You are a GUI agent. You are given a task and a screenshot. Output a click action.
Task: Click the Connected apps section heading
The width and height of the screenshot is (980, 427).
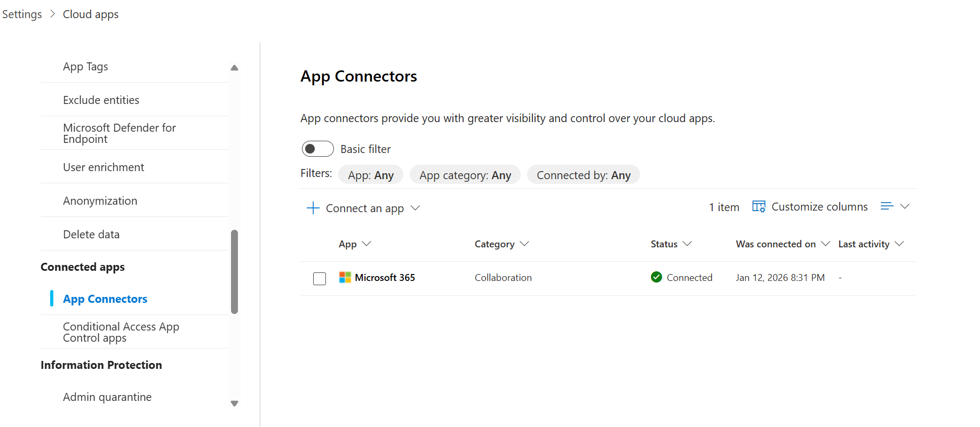(x=83, y=267)
